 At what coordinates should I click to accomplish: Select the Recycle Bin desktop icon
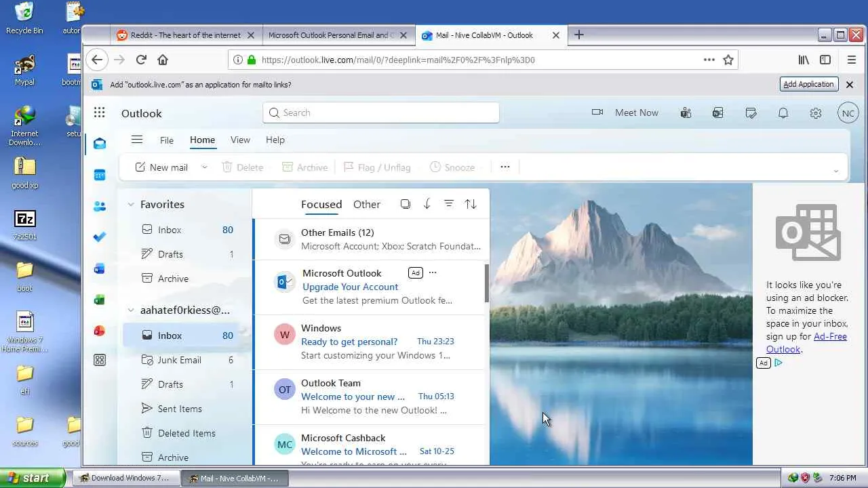[x=24, y=18]
